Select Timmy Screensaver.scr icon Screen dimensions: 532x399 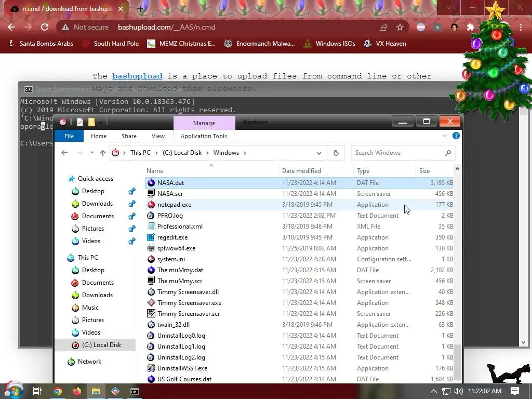tap(151, 314)
